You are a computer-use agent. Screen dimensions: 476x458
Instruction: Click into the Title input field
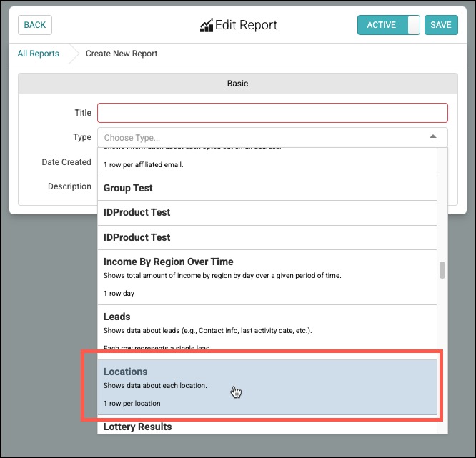[x=272, y=113]
